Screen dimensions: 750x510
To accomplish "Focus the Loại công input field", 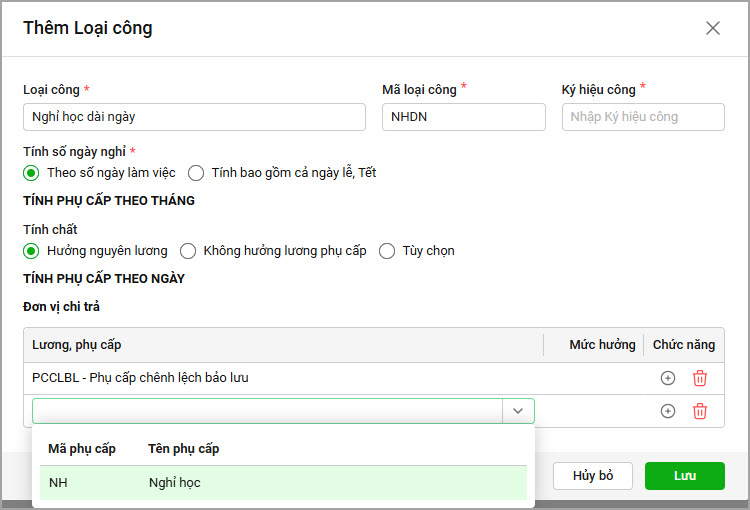I will (194, 117).
